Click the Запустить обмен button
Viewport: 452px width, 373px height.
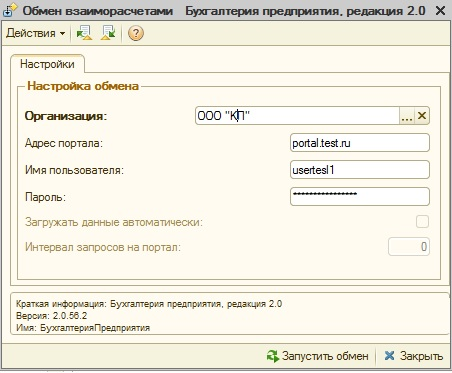coord(318,356)
